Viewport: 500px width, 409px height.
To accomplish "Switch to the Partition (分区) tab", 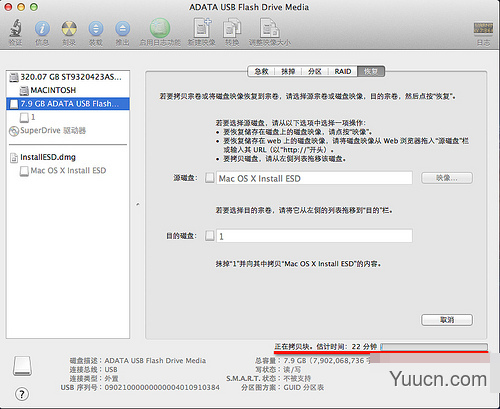I will 315,71.
